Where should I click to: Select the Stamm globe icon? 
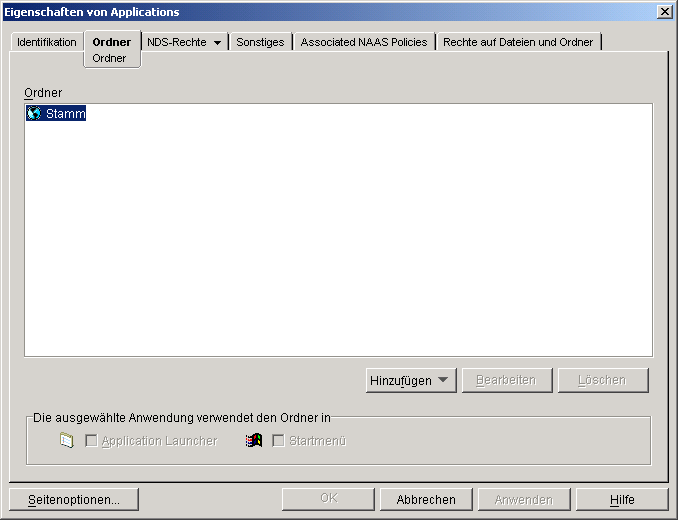[x=34, y=113]
